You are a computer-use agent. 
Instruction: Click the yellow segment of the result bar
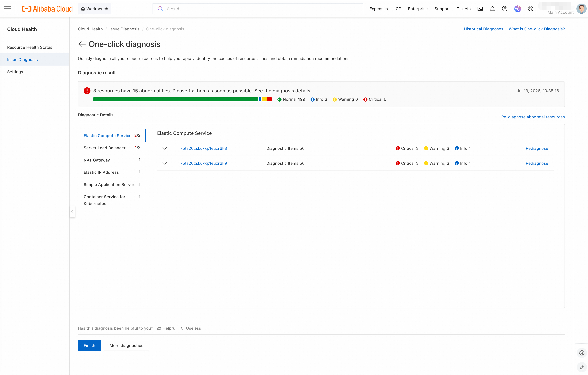point(264,99)
